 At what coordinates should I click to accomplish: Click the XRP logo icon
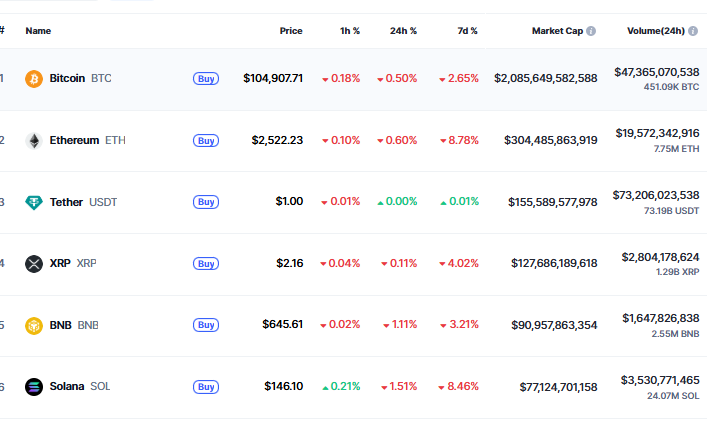point(34,264)
